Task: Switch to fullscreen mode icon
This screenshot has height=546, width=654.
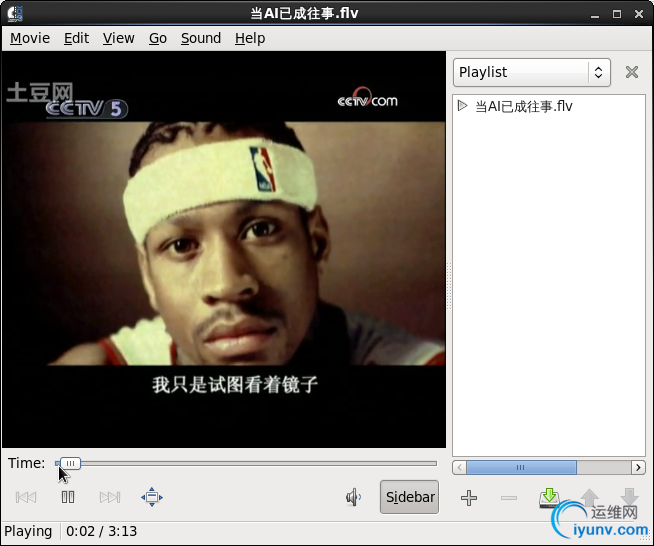Action: click(x=152, y=497)
